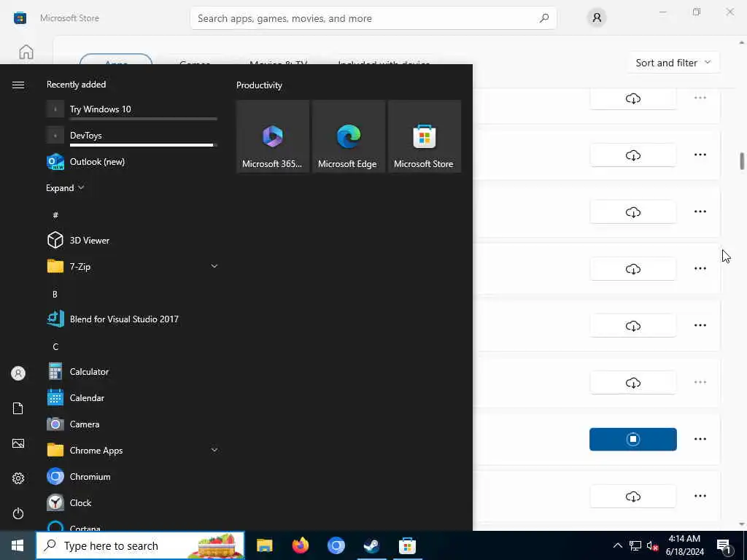This screenshot has height=560, width=747.
Task: Show hidden system tray icons
Action: click(617, 545)
